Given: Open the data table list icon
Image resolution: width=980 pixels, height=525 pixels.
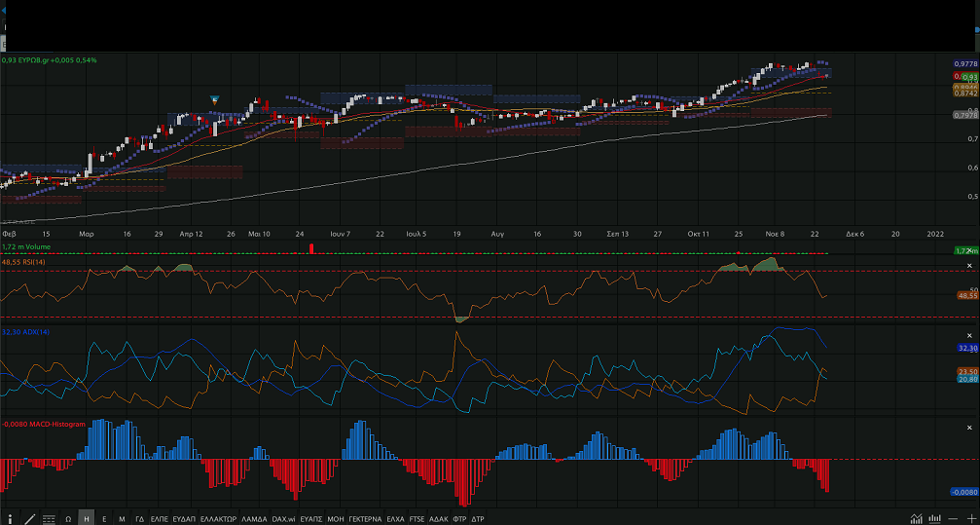Looking at the screenshot, I should [x=49, y=518].
